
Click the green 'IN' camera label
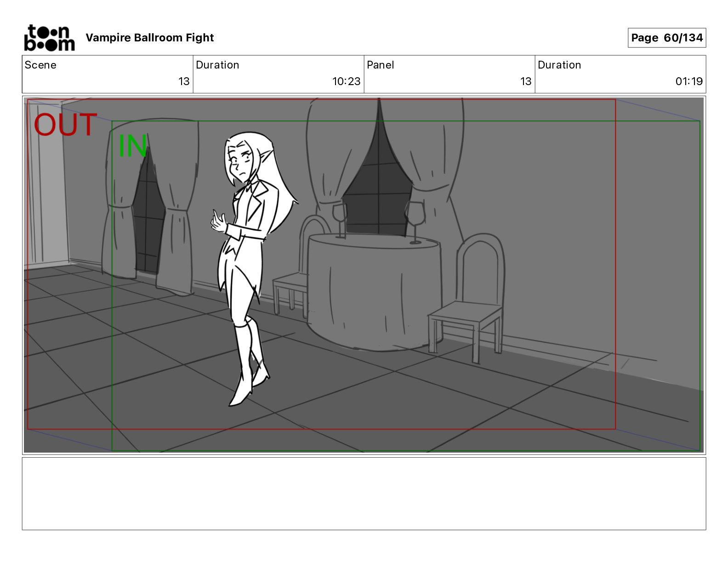click(133, 146)
